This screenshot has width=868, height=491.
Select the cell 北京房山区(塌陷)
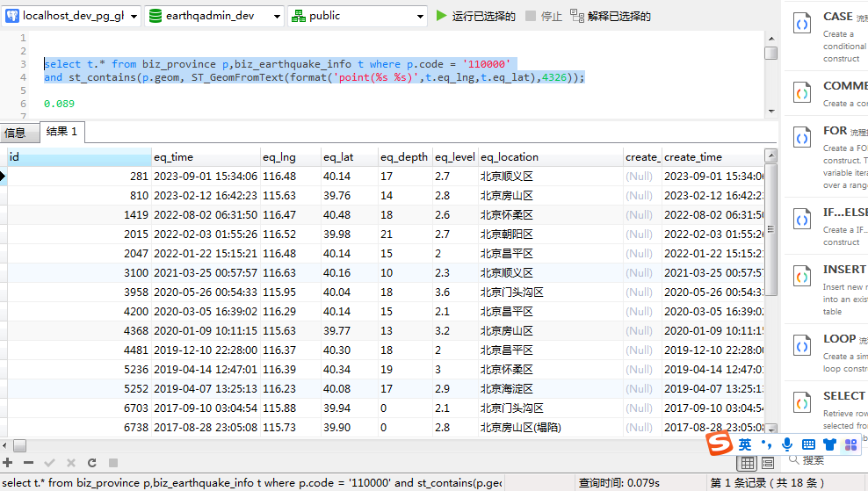point(551,428)
